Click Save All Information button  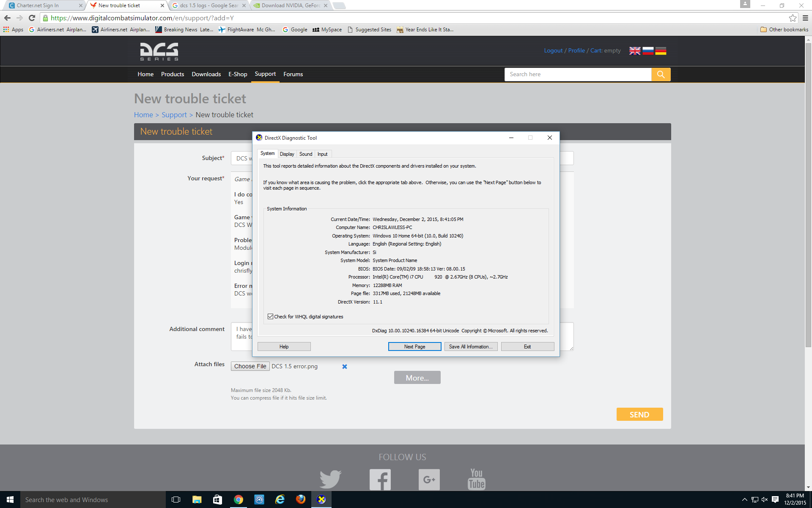pyautogui.click(x=471, y=347)
